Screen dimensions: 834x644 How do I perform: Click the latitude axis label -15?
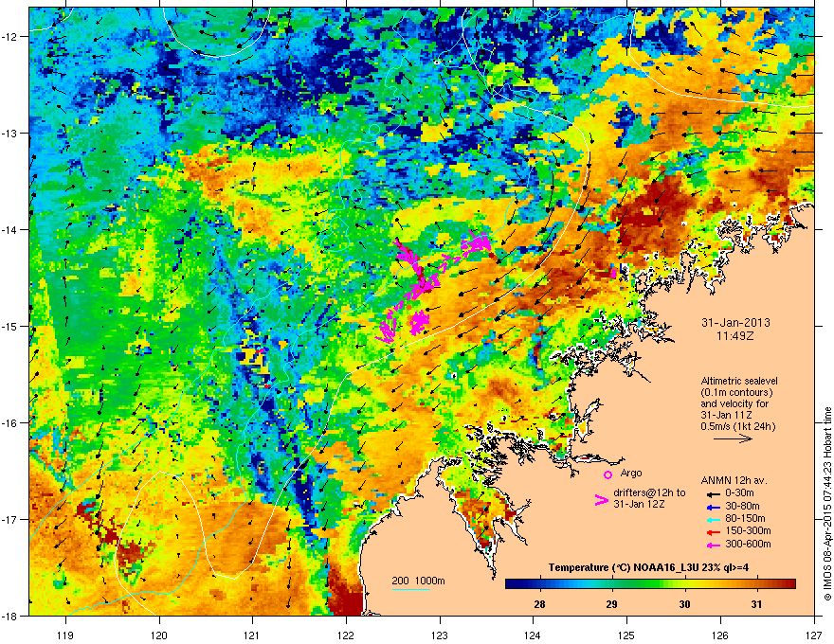pyautogui.click(x=9, y=326)
